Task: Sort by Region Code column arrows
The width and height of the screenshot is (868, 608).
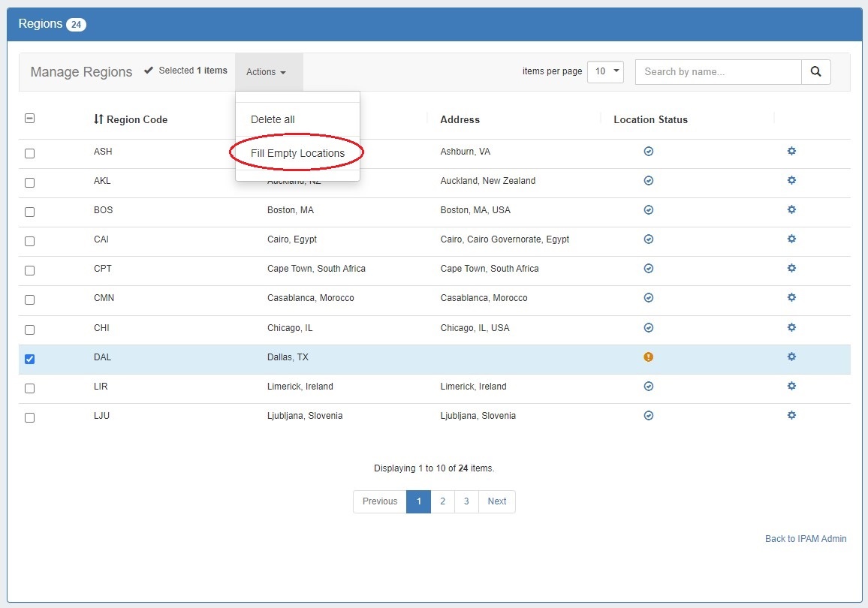Action: tap(98, 119)
